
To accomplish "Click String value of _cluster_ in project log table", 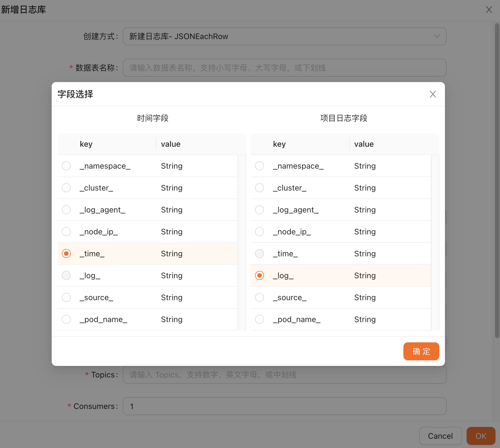I will click(x=365, y=188).
